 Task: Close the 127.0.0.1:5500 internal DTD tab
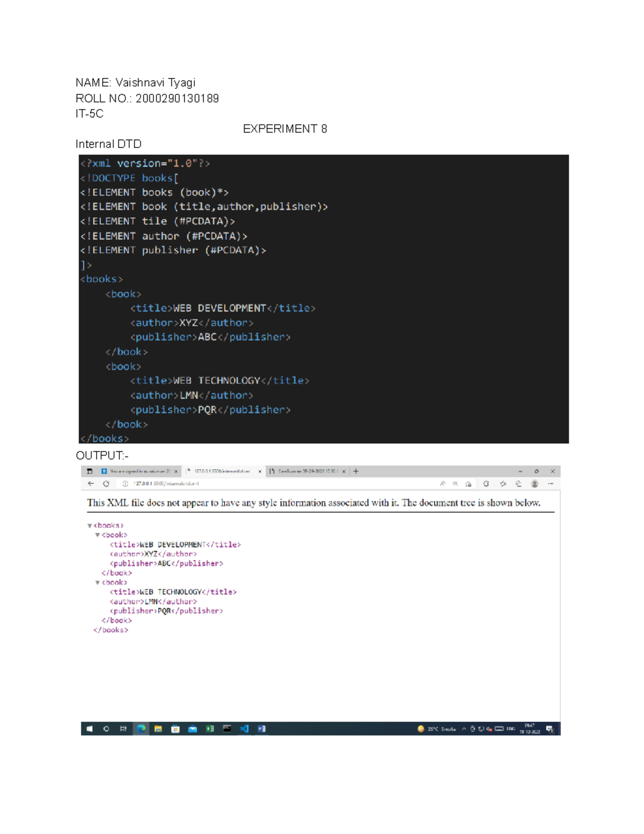point(260,472)
